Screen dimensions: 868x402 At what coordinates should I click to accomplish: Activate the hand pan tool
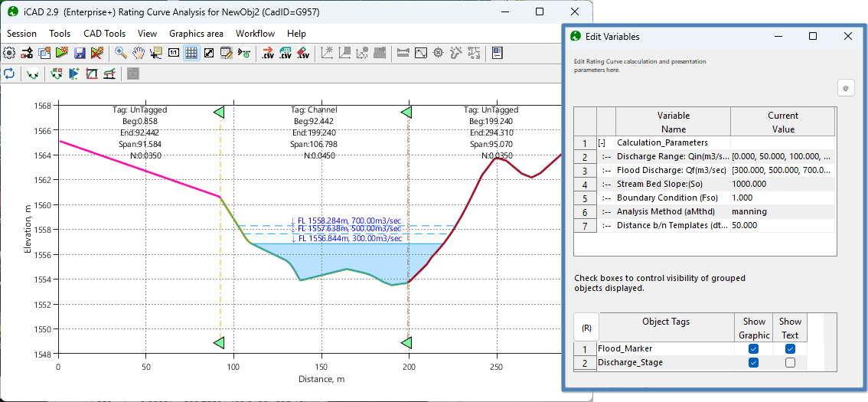click(x=139, y=53)
